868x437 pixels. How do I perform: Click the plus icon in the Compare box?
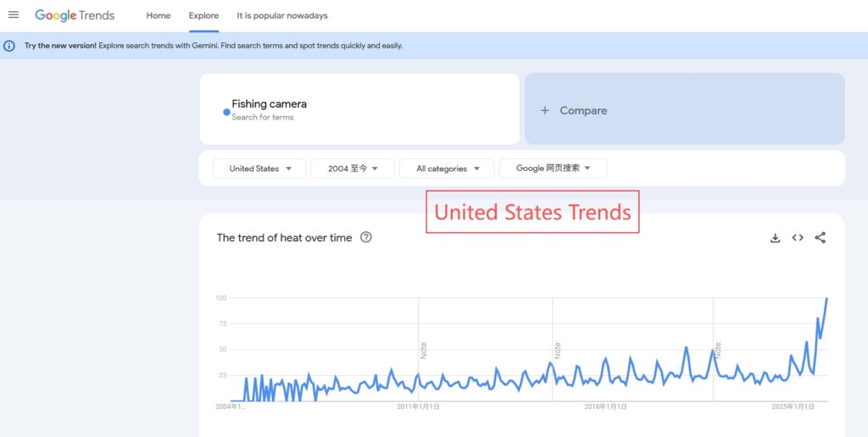click(x=545, y=110)
